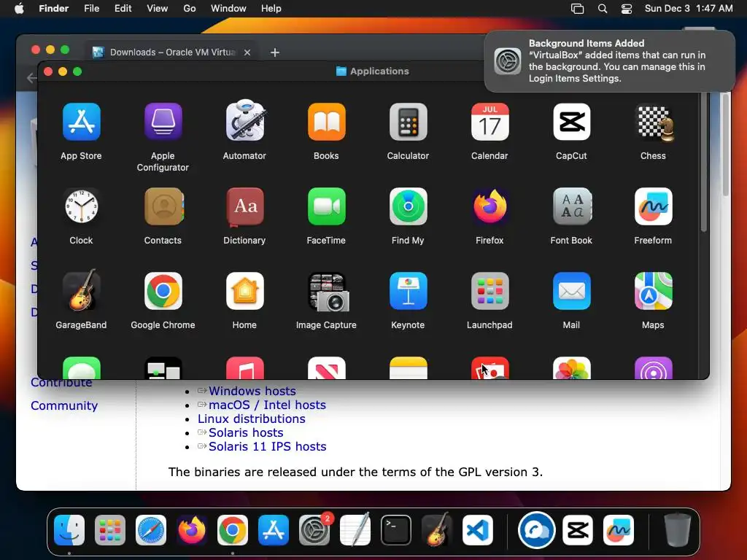Select the Calendar app icon

click(x=489, y=122)
